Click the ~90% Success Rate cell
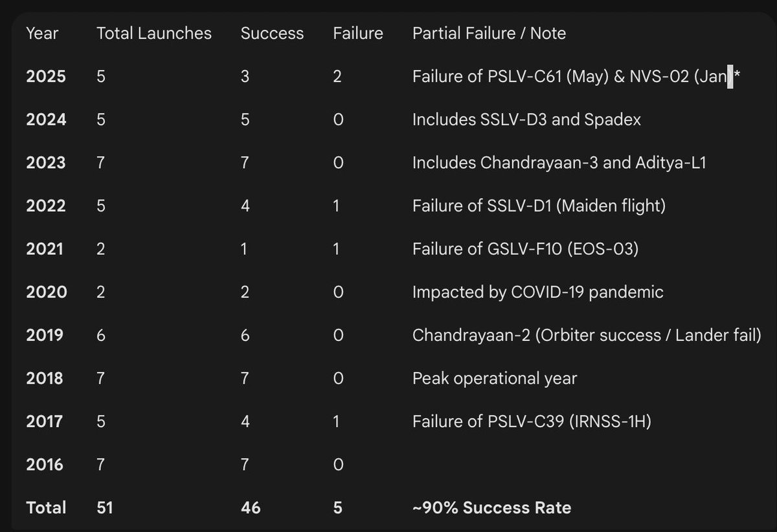The width and height of the screenshot is (777, 532). tap(491, 507)
